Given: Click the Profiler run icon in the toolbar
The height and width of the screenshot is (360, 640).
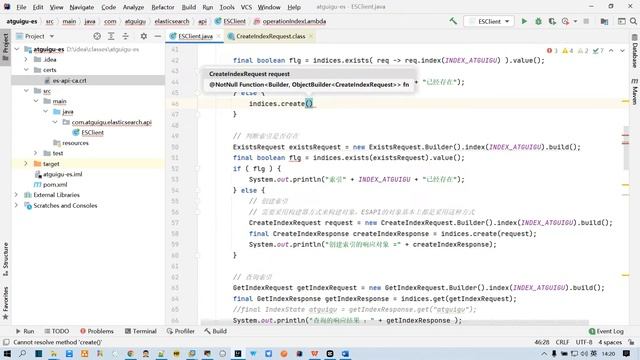Looking at the screenshot, I should tap(565, 21).
